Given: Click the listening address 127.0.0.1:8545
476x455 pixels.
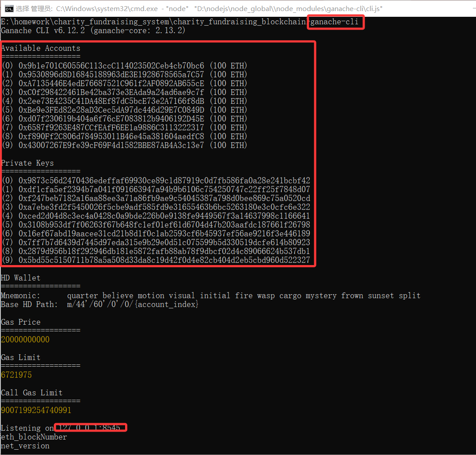Looking at the screenshot, I should tap(90, 428).
